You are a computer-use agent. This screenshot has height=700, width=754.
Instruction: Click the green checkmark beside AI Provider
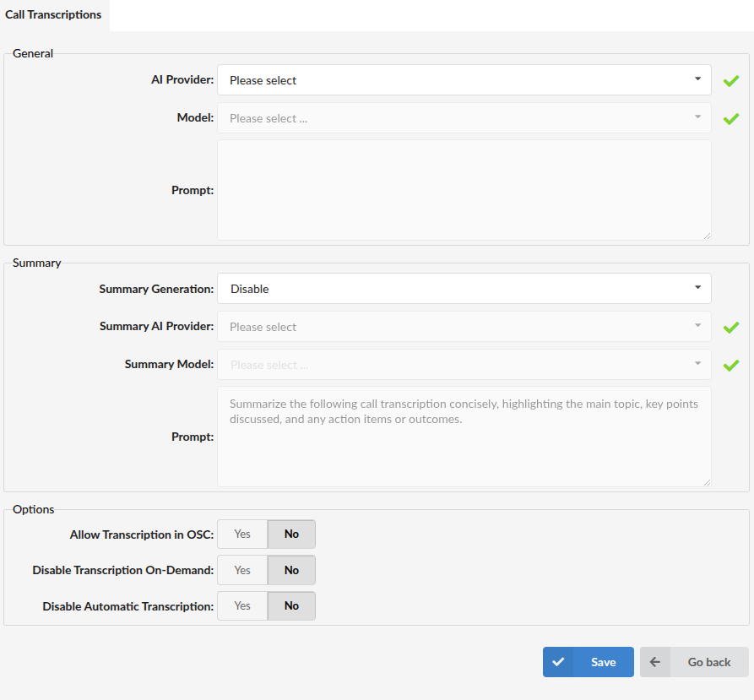pos(731,81)
